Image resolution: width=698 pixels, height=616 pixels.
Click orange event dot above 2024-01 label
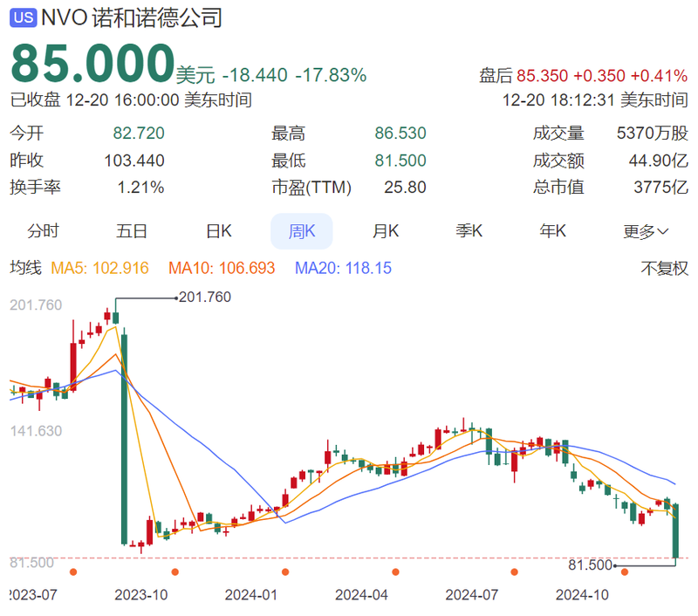point(285,572)
